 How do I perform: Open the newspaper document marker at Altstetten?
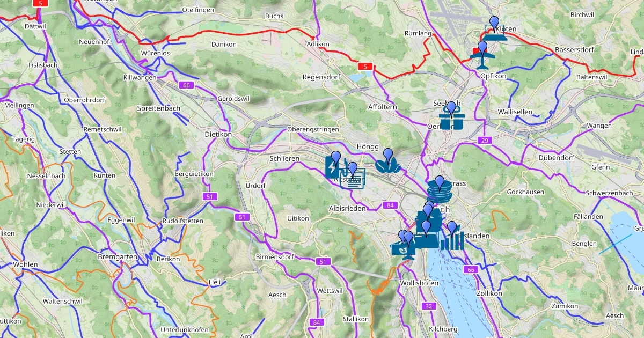click(353, 177)
